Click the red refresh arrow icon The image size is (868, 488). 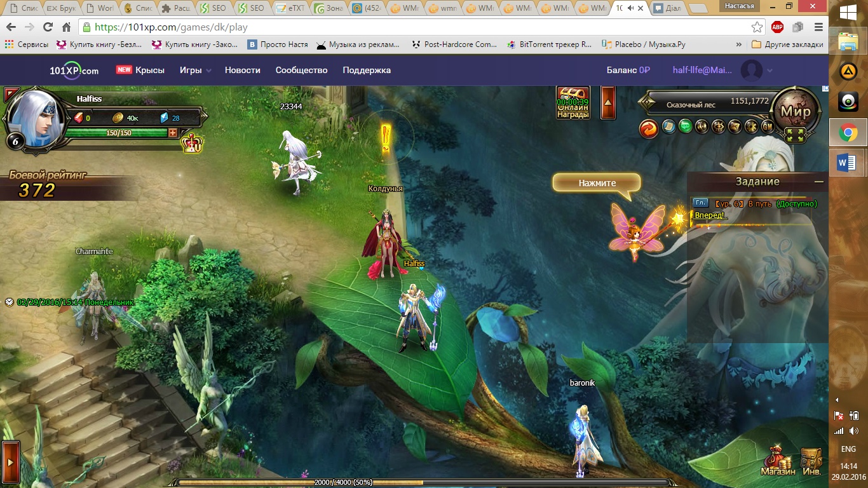tap(649, 128)
